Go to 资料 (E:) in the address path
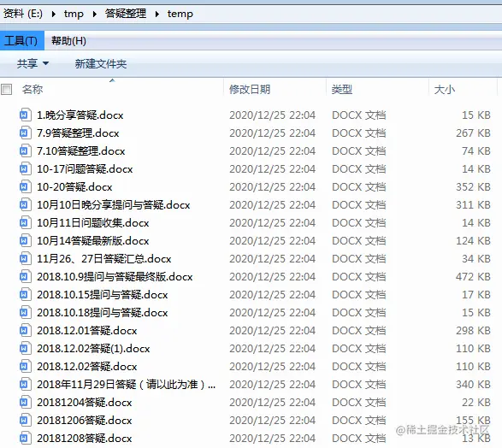 (23, 14)
